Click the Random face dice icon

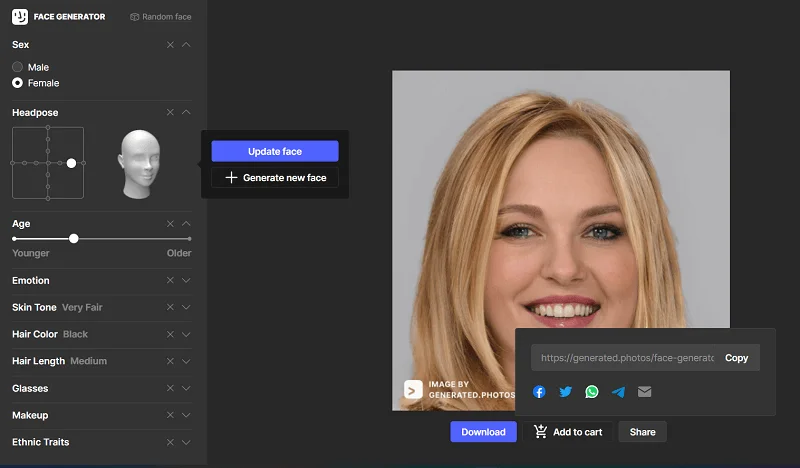pos(134,17)
